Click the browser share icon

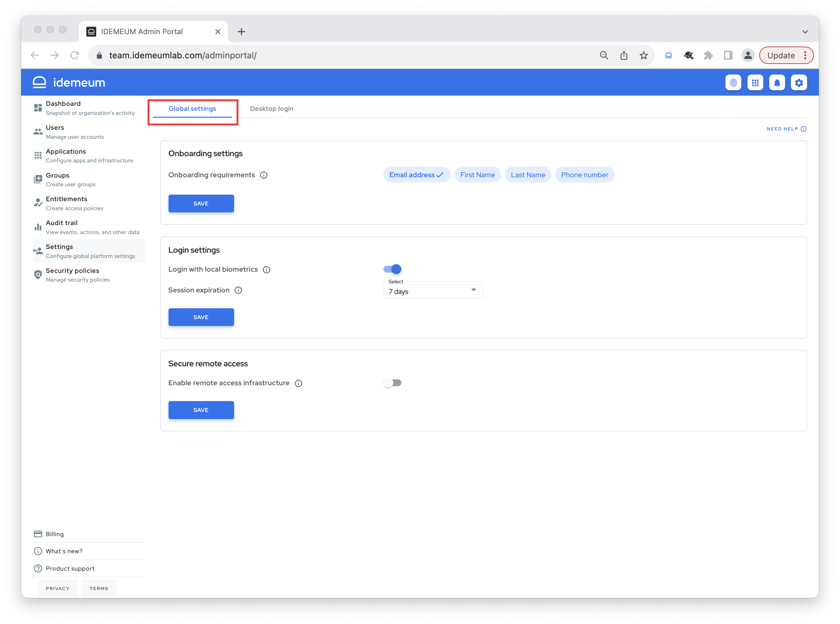(x=624, y=56)
